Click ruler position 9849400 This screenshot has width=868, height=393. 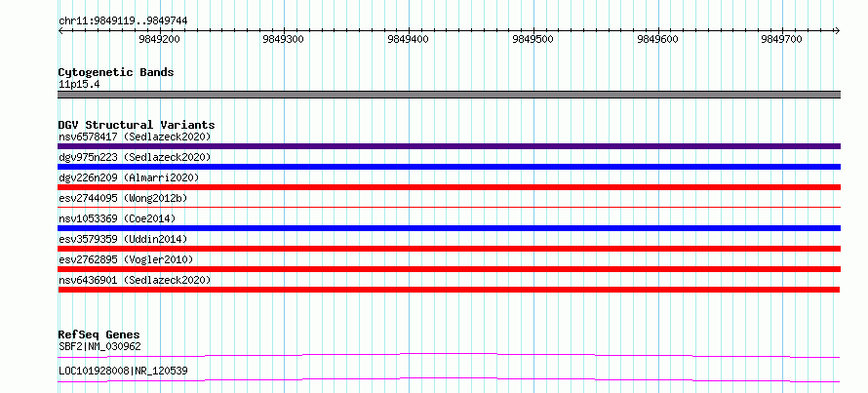click(409, 39)
